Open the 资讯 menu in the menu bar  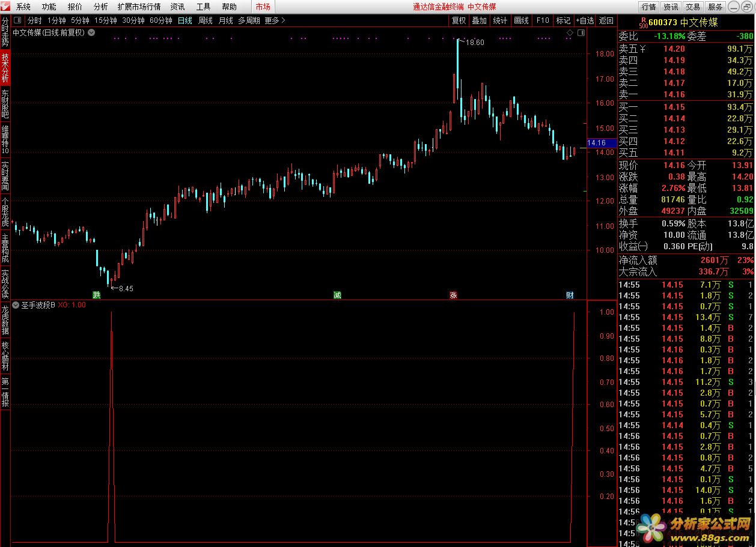(x=177, y=7)
